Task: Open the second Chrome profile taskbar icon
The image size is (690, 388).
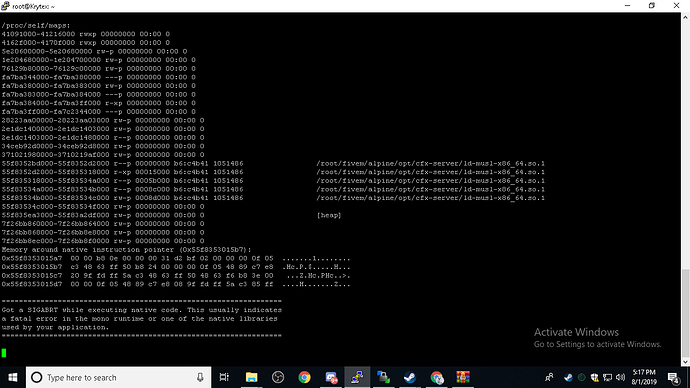Action: (x=437, y=377)
